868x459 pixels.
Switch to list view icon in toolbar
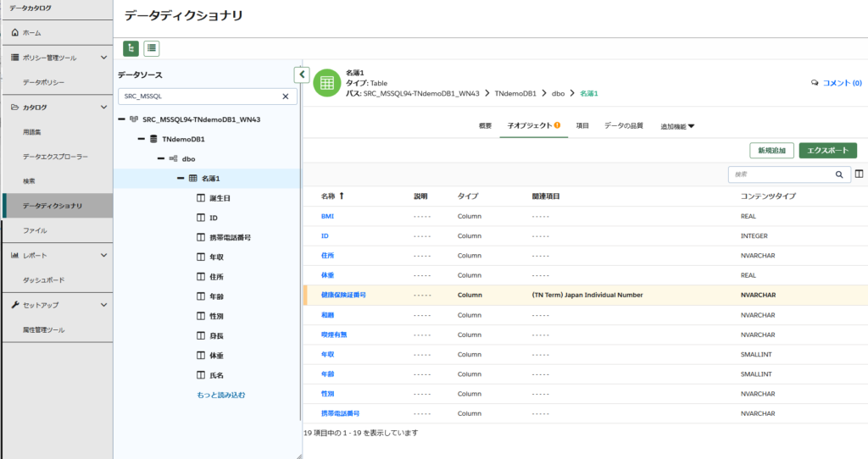pyautogui.click(x=152, y=48)
